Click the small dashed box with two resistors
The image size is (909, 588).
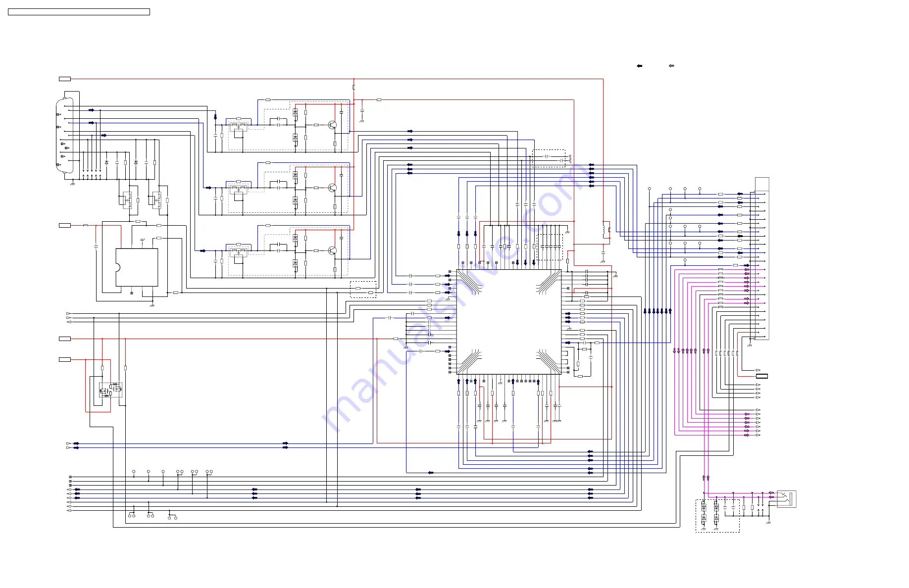[363, 290]
